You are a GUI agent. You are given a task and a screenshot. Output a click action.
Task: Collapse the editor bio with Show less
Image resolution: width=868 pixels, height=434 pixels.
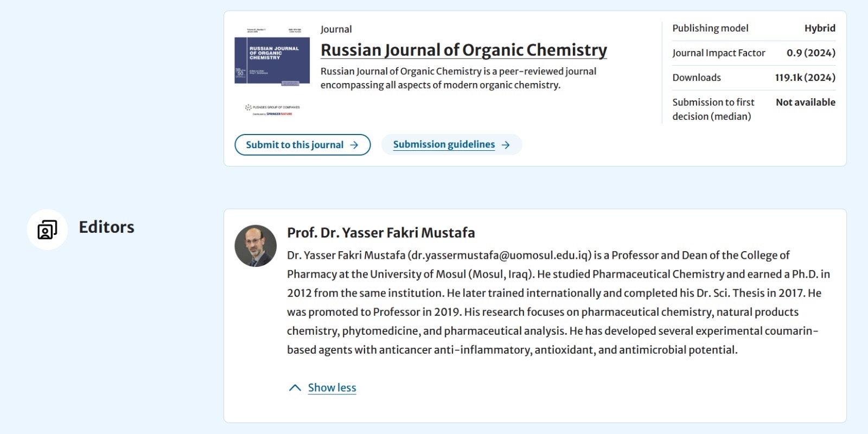[x=332, y=387]
